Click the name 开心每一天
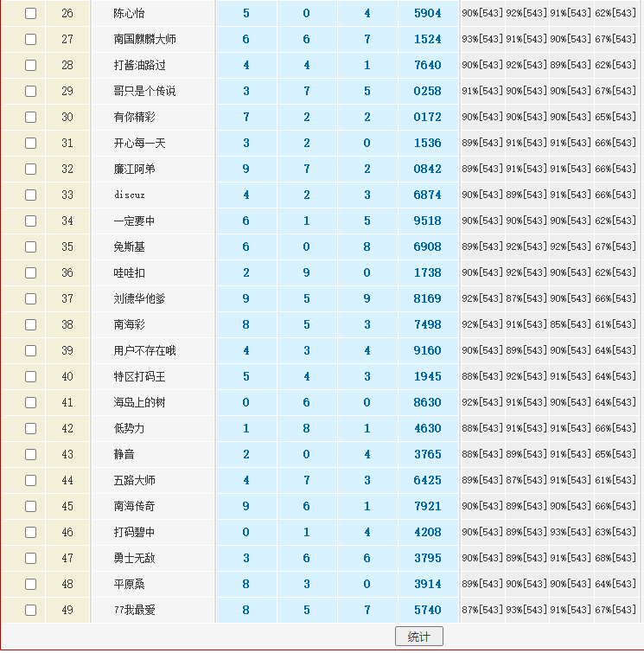This screenshot has width=644, height=653. [x=139, y=144]
